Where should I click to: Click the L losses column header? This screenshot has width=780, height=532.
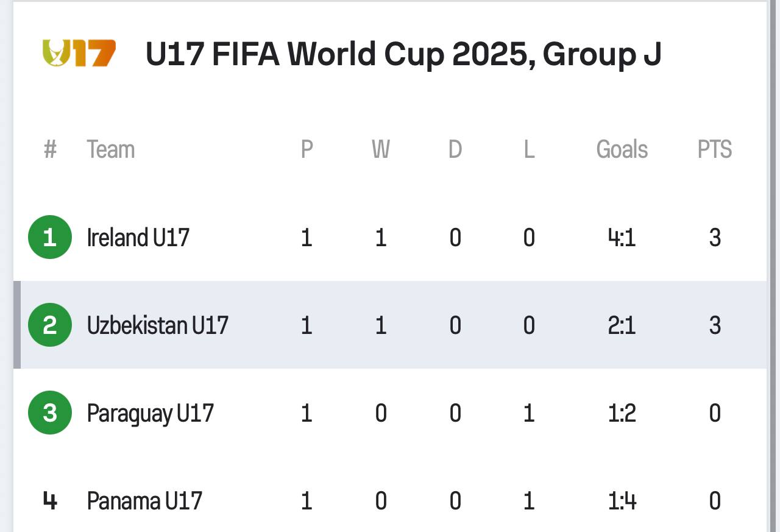529,149
